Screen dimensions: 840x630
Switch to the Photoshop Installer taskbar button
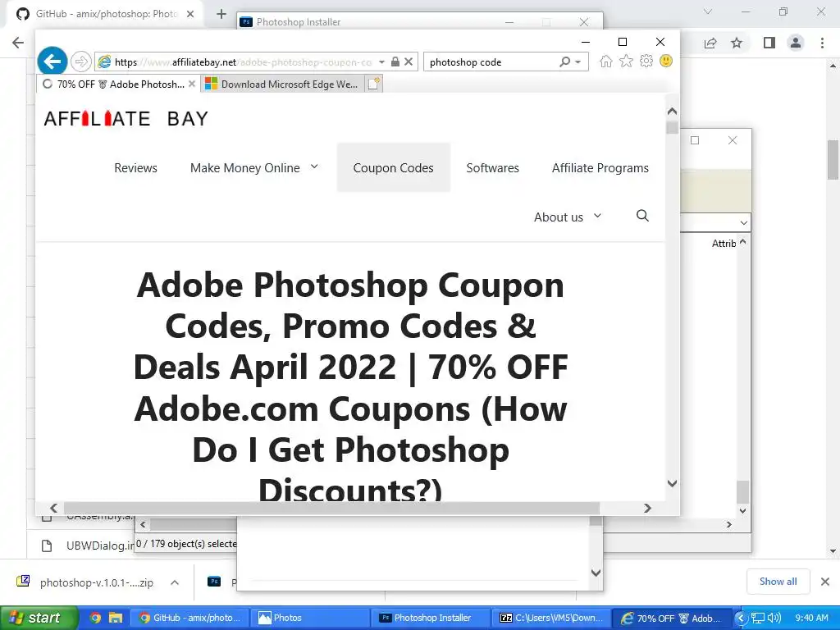[x=431, y=618]
